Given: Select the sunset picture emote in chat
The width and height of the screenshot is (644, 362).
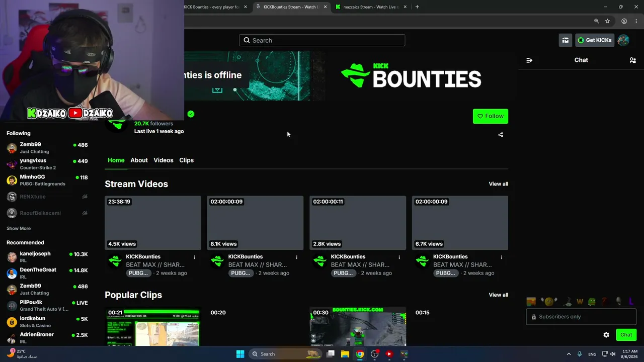Looking at the screenshot, I should (531, 302).
